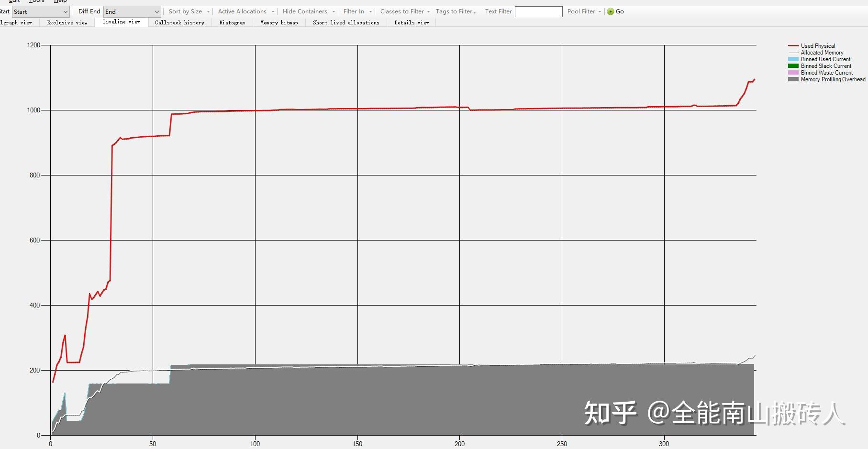Switch to the Memory bitmap tab
868x449 pixels.
278,22
